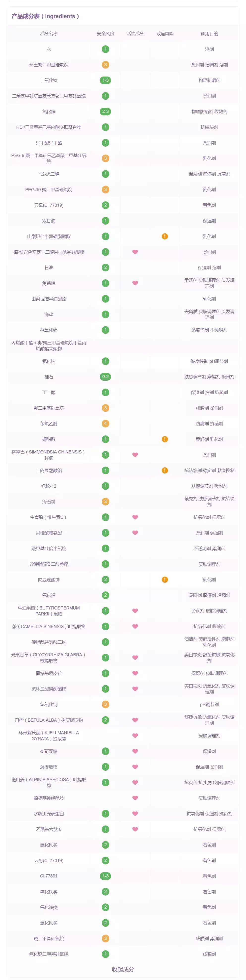This screenshot has width=246, height=980.
Task: Click the 致痘风险 column header
Action: point(164,33)
